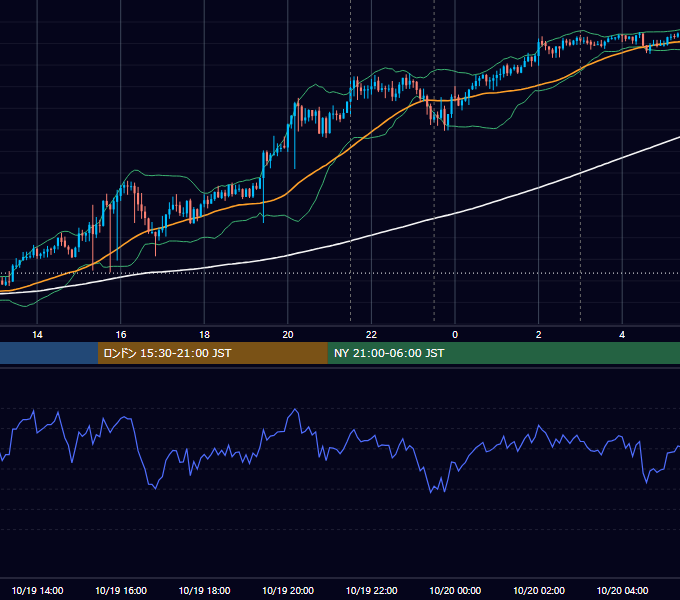
Task: Click the 10/20 04:00 date label
Action: (x=622, y=590)
